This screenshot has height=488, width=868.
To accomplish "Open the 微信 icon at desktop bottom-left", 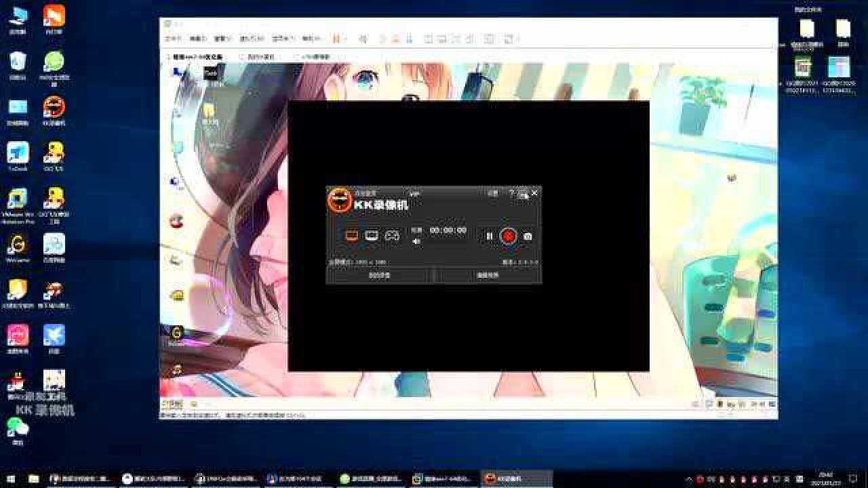I will pos(18,431).
